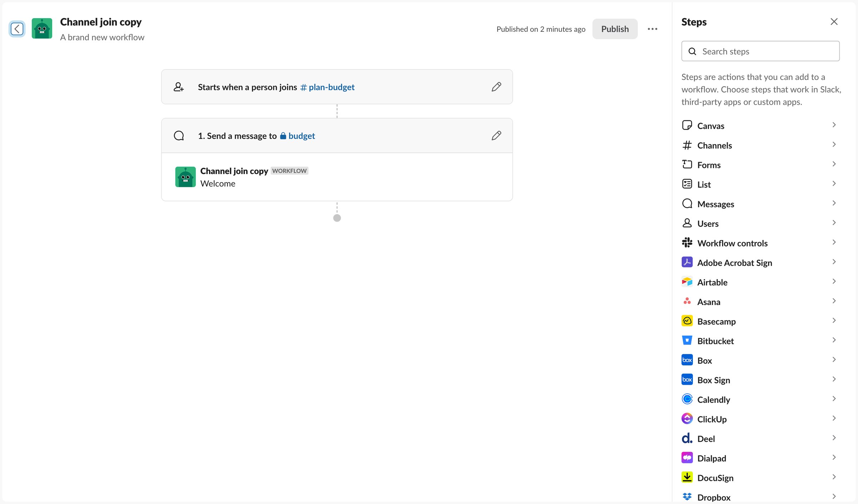Click the workflow robot avatar in header
Screen dimensions: 858x504
click(42, 29)
